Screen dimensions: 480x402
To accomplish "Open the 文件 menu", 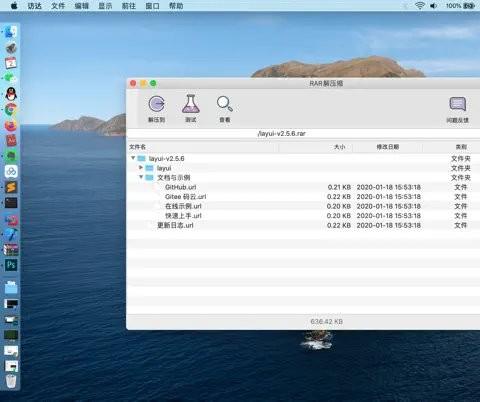I will pos(58,6).
